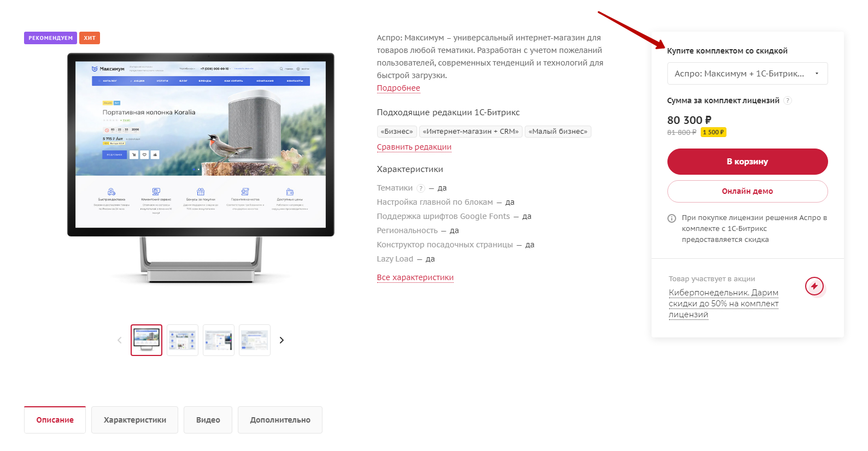Viewport: 868px width, 451px height.
Task: Switch to the "Видео" tab
Action: 208,420
